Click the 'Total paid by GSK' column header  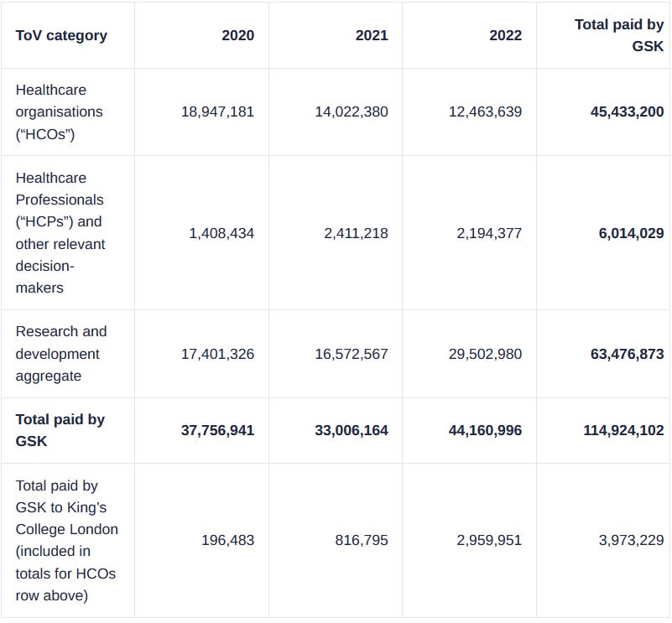click(619, 35)
